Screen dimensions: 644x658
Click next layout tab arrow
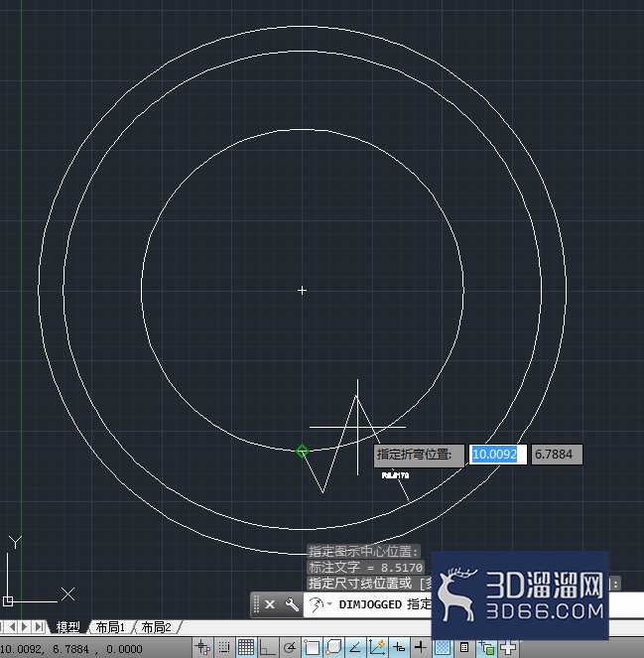click(x=25, y=627)
